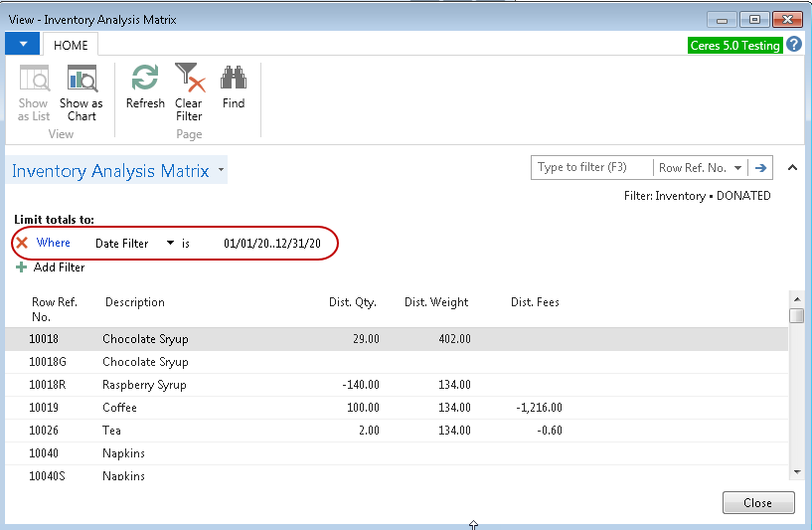This screenshot has height=530, width=812.
Task: Click the green plus Add Filter icon
Action: coord(22,267)
